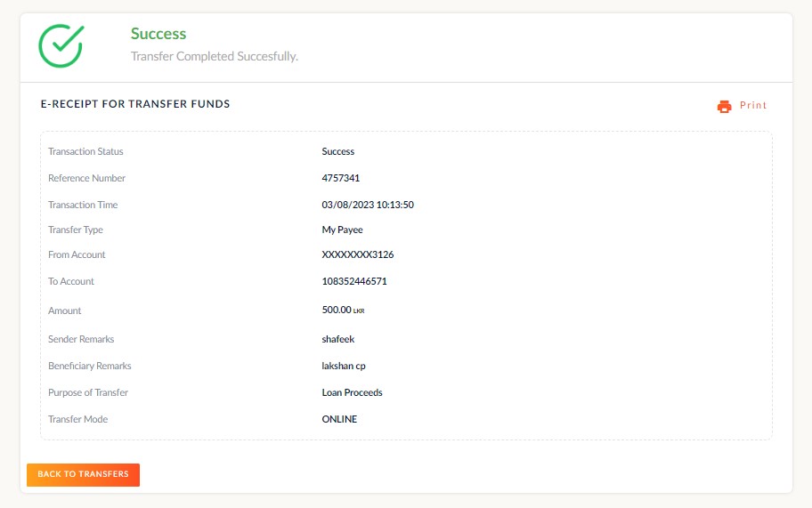
Task: Click the Reference Number label
Action: tap(86, 178)
